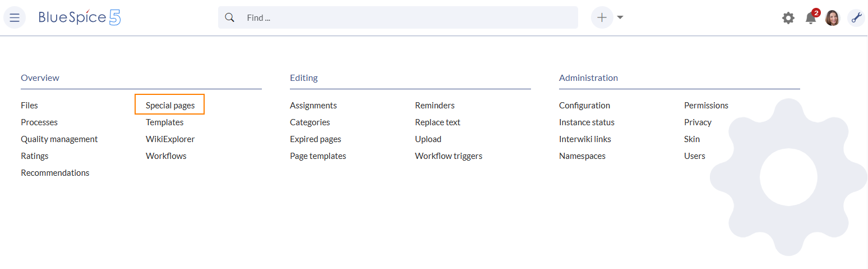Open the Page templates link
Image resolution: width=868 pixels, height=269 pixels.
pos(318,156)
